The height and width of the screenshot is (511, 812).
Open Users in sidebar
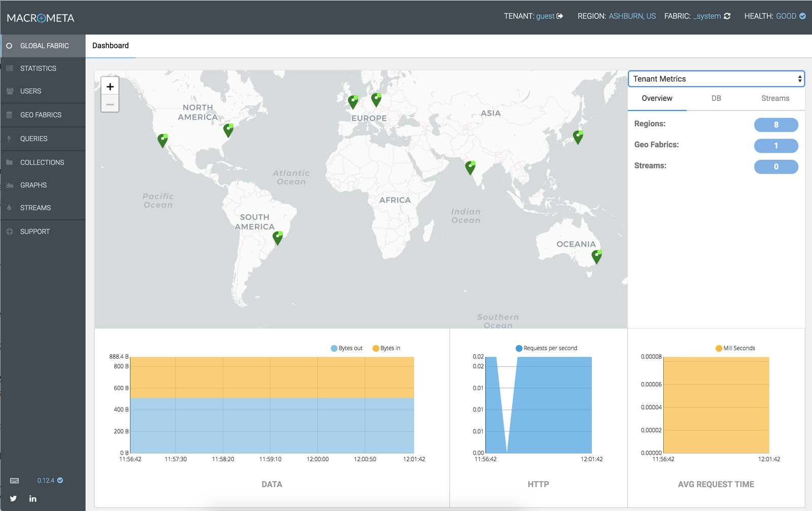(x=43, y=91)
